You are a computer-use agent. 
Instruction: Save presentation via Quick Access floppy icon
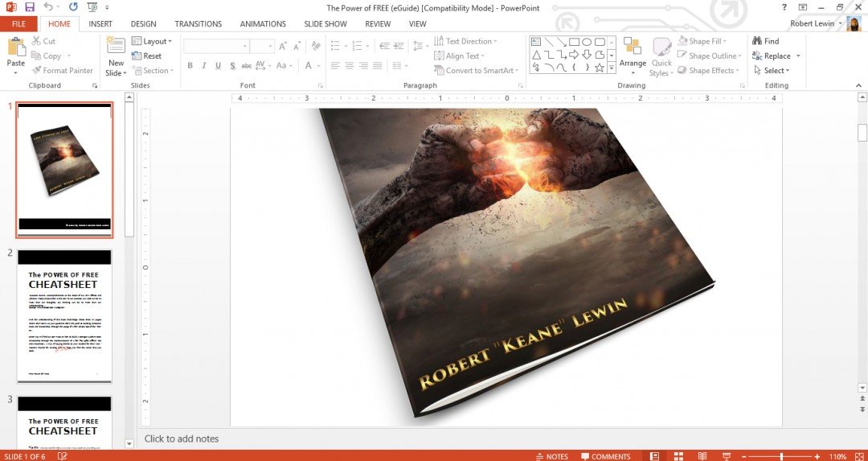tap(30, 7)
